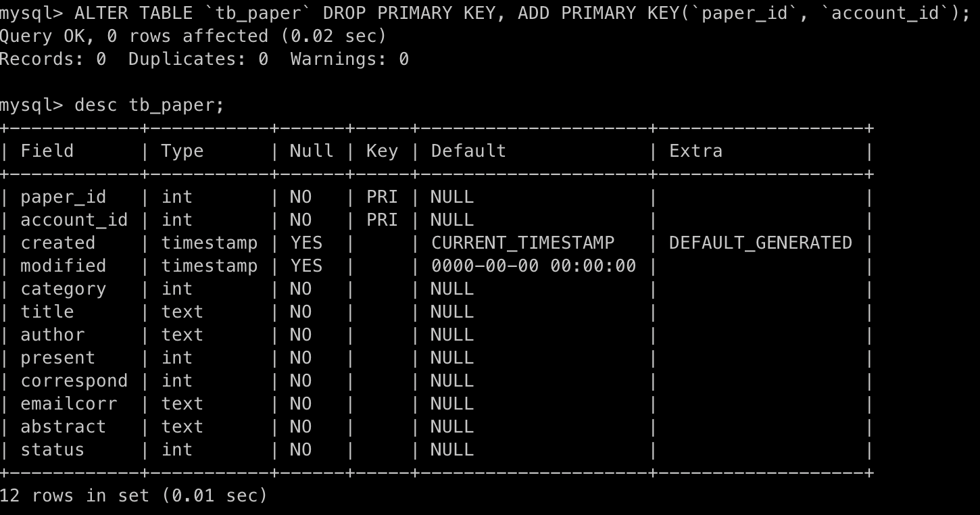Click the PRI key value in the paper_id row
The height and width of the screenshot is (515, 980).
coord(382,197)
